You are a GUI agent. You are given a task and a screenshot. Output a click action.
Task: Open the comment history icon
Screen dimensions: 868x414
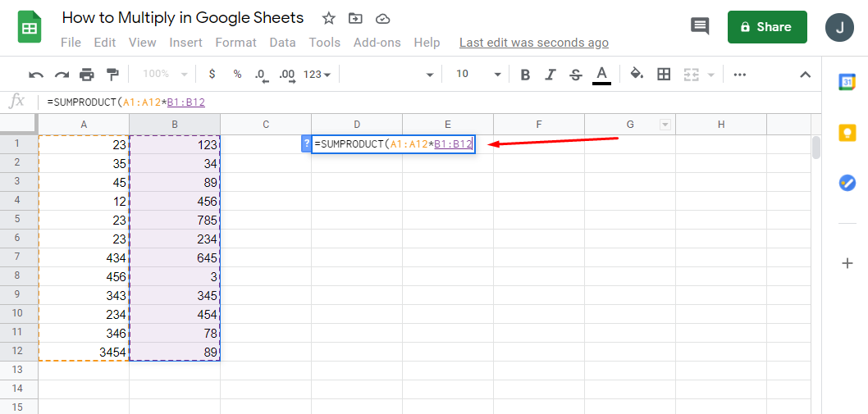click(700, 26)
